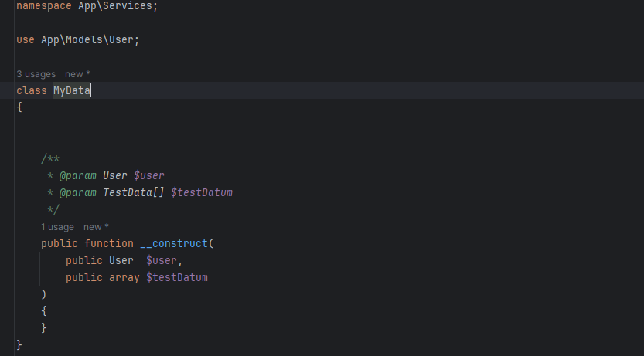644x356 pixels.
Task: Open the '1 usage' hint above __construct
Action: click(57, 227)
